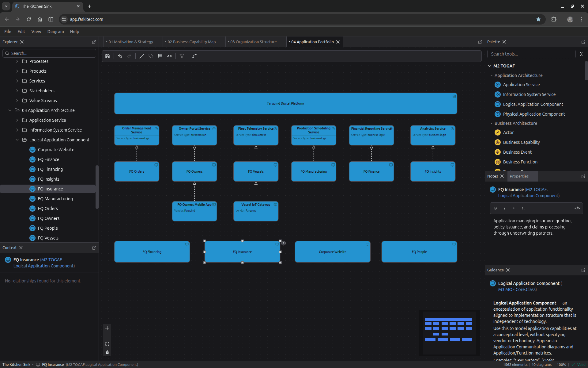
Task: Select Business Function palette tool
Action: (520, 162)
